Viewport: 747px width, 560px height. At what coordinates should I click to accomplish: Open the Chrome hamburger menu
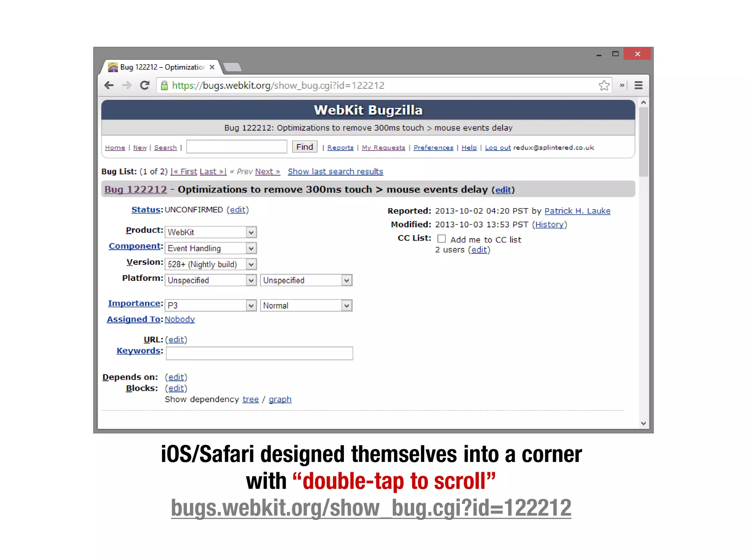tap(638, 85)
